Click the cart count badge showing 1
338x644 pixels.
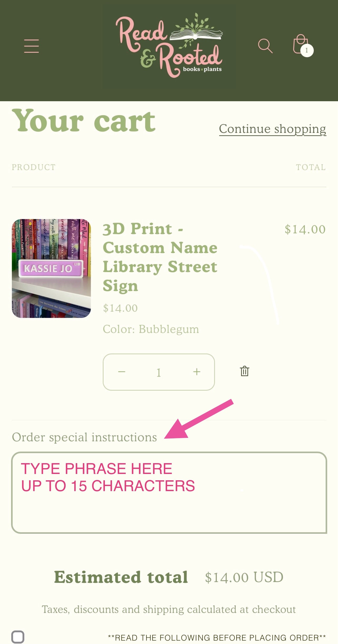(307, 50)
